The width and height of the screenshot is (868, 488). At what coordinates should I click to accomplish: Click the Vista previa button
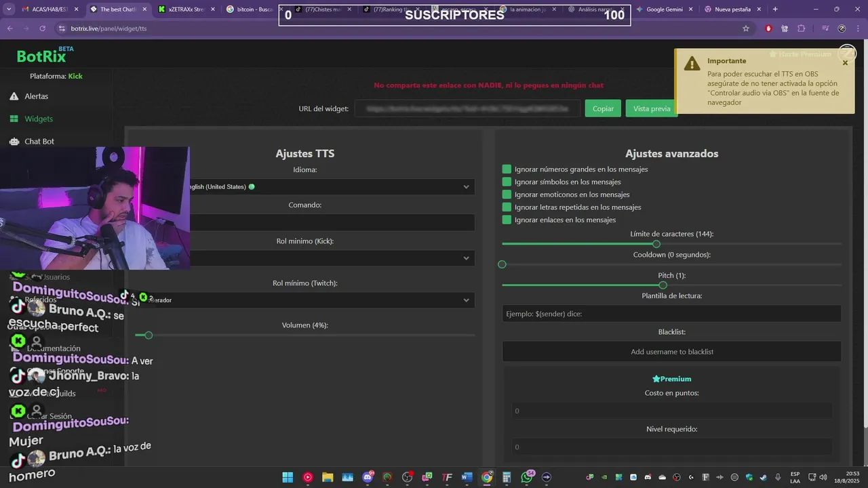652,108
